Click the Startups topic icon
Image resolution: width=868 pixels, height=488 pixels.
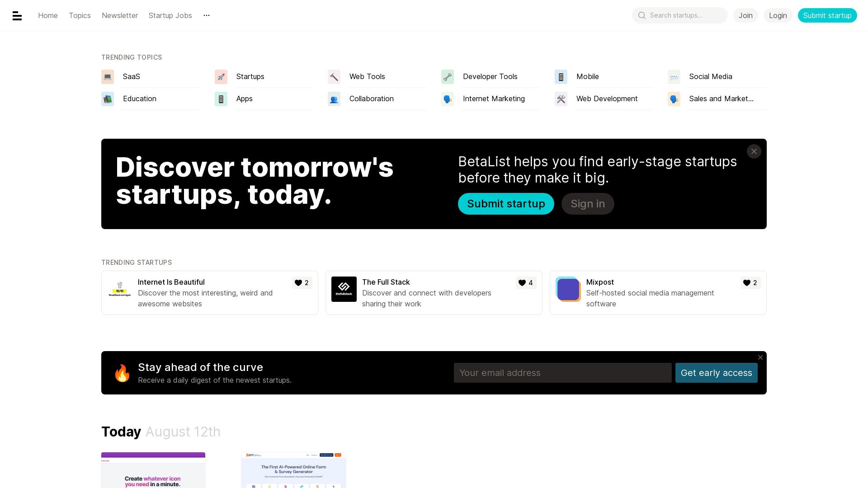(x=221, y=76)
